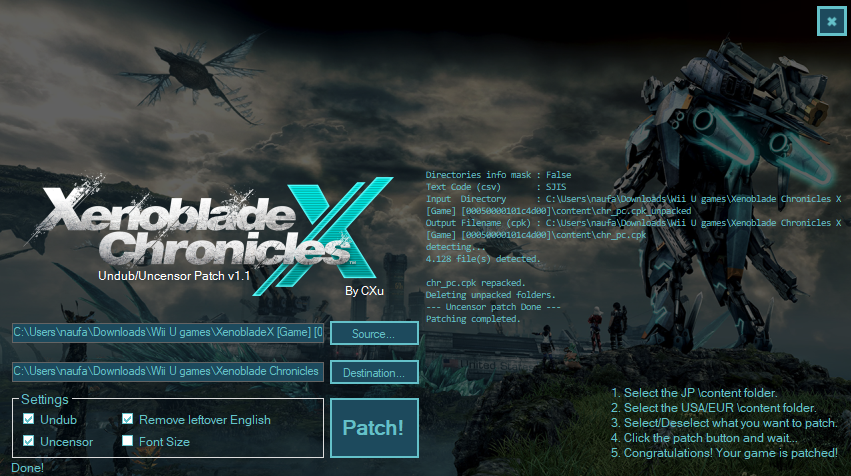Click 'Undub/Uncensor Patch v1.1' label

tap(174, 276)
